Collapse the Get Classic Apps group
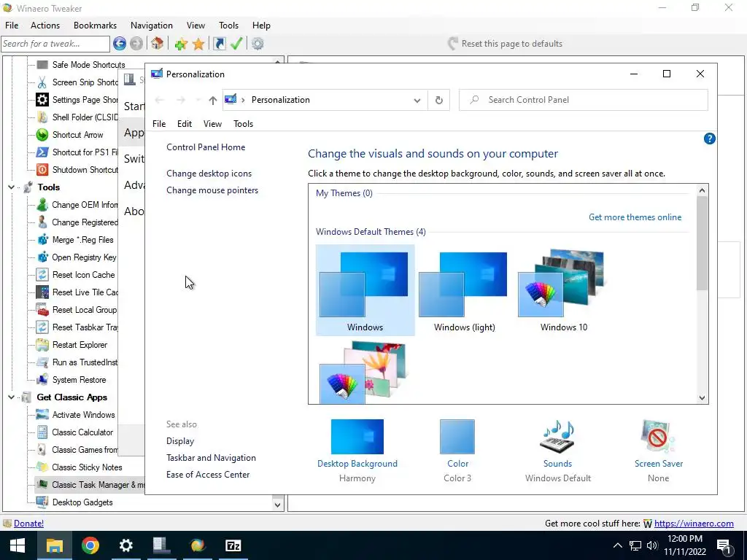The width and height of the screenshot is (747, 560). coord(12,397)
